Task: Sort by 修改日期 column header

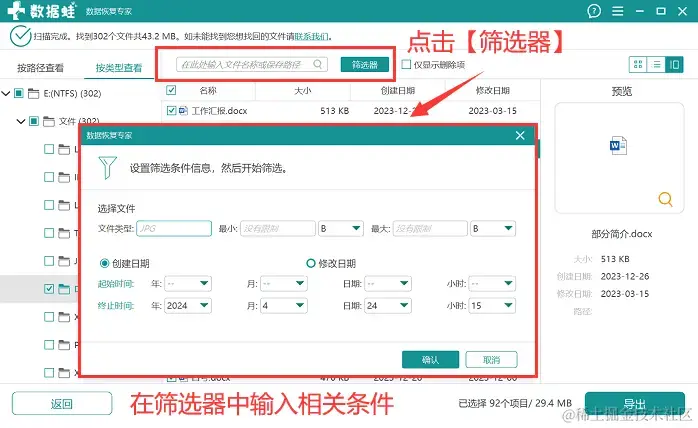Action: [492, 91]
